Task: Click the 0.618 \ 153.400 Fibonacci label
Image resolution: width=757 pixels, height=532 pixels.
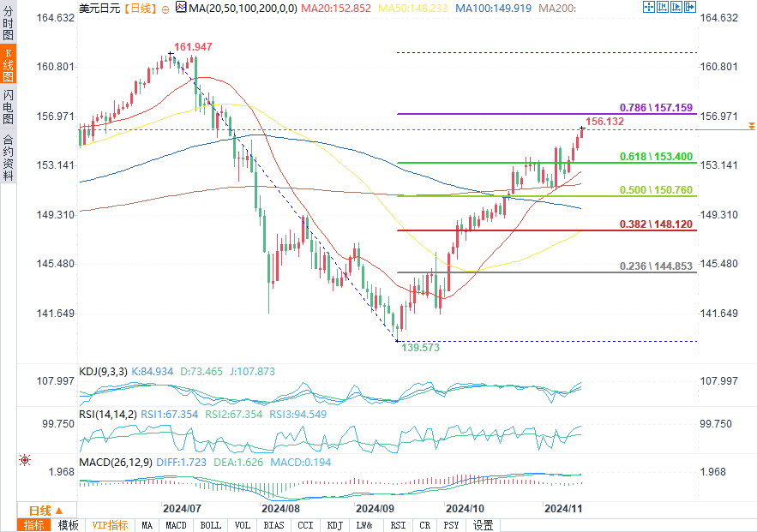Action: (656, 156)
